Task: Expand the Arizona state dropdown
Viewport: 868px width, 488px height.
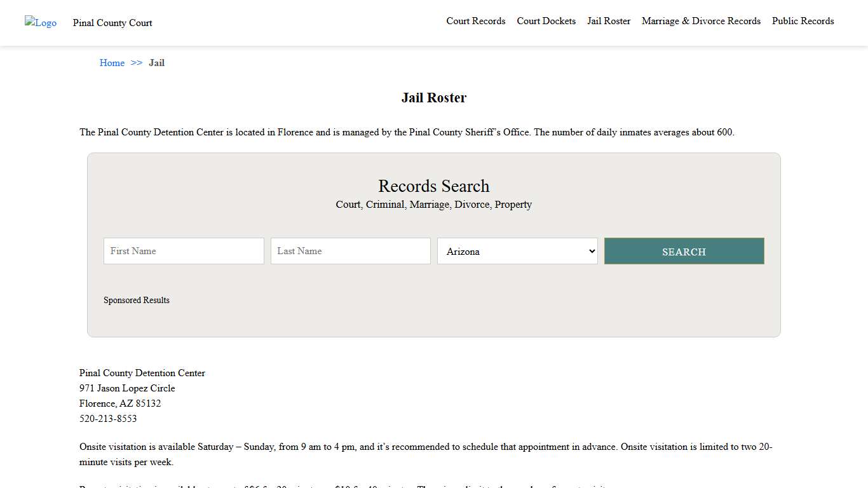Action: click(517, 251)
